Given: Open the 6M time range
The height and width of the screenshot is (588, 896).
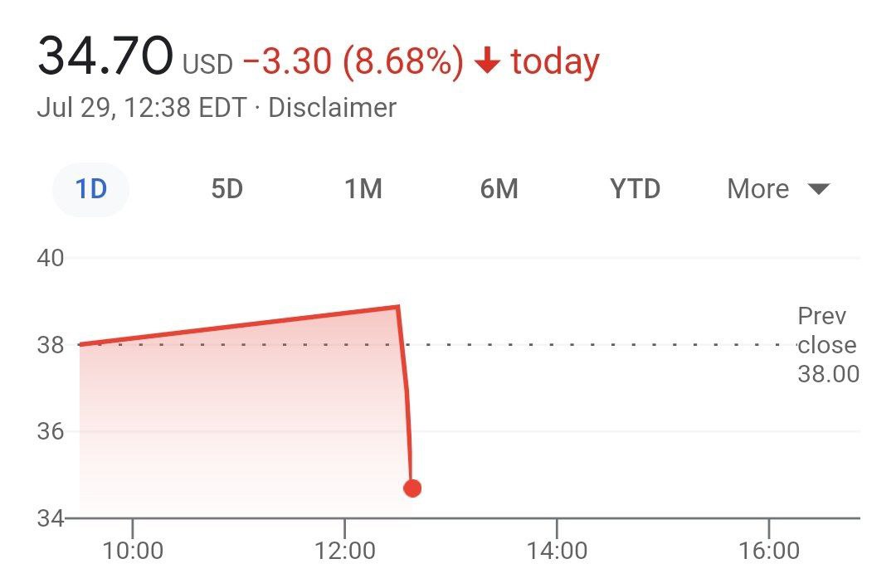Looking at the screenshot, I should click(499, 188).
